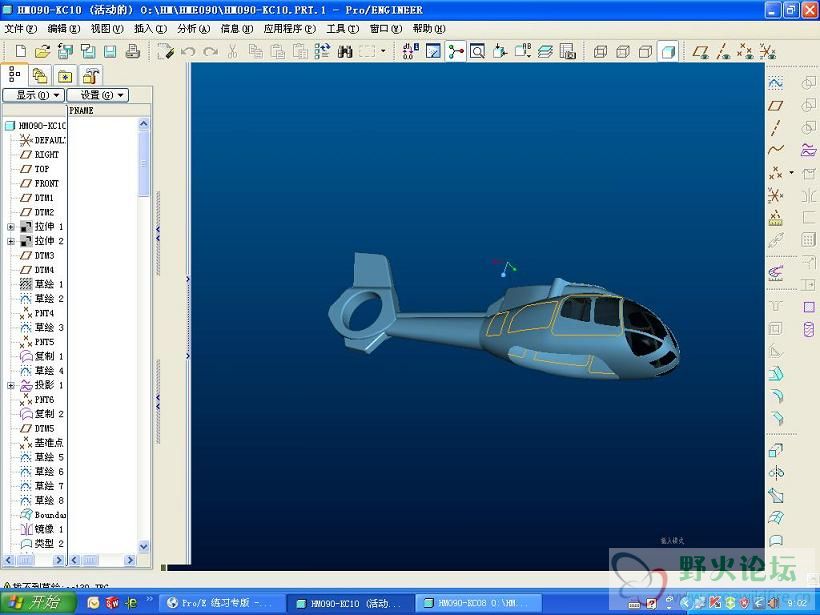Image resolution: width=820 pixels, height=615 pixels.
Task: Toggle datum planes display
Action: 700,51
